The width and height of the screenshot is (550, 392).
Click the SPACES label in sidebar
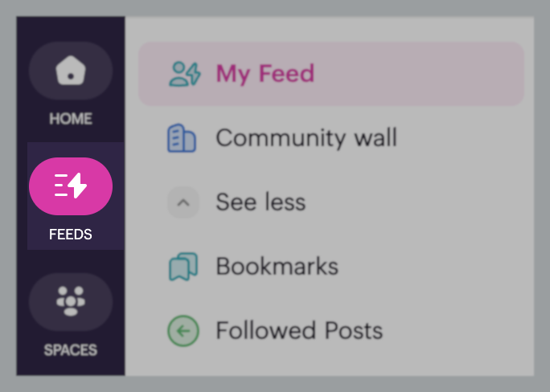point(71,350)
